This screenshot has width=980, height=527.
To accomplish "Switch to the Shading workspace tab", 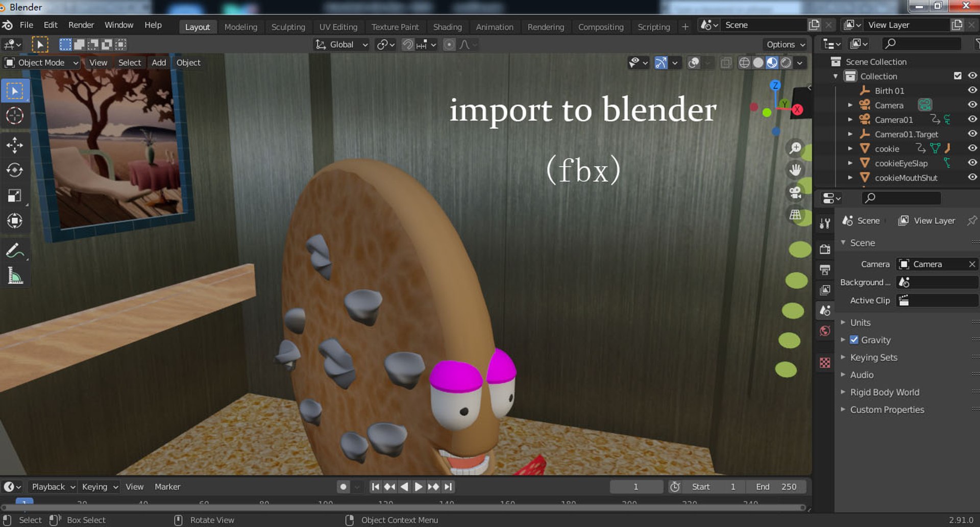I will tap(448, 27).
